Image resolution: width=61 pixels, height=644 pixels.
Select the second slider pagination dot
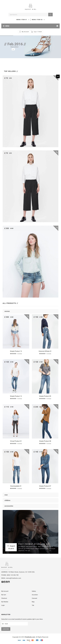(33, 55)
